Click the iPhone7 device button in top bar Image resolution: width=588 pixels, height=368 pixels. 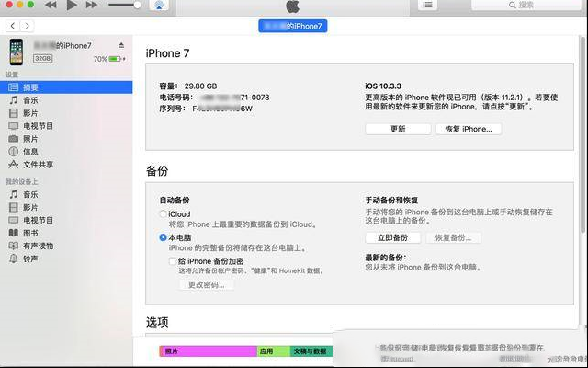point(292,26)
